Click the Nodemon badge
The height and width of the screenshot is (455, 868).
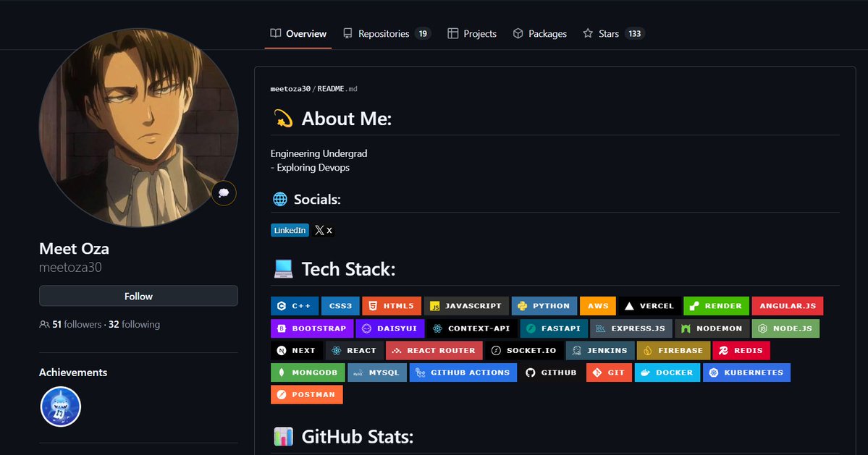click(712, 328)
